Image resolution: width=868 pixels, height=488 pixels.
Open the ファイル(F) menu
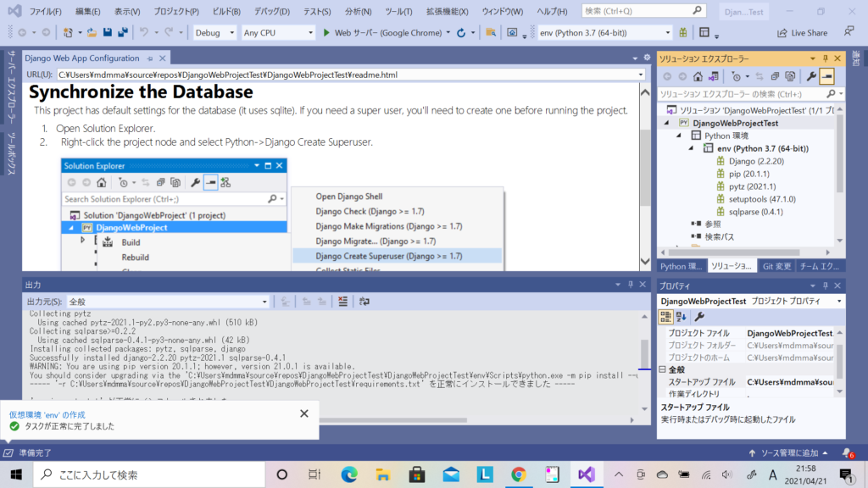pos(46,11)
